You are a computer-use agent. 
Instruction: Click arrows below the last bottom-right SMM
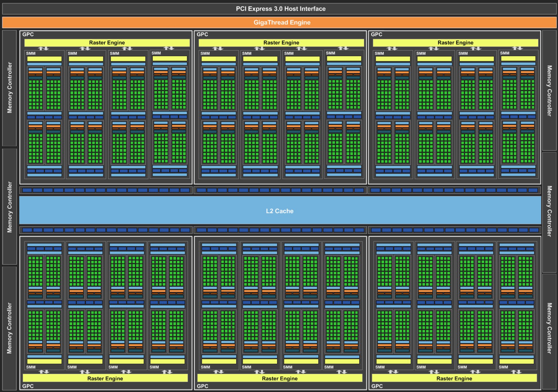(x=516, y=372)
